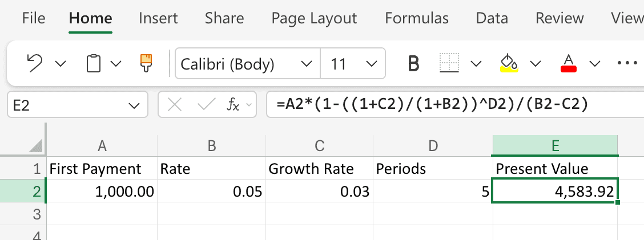
Task: Toggle Bold formatting
Action: 414,63
